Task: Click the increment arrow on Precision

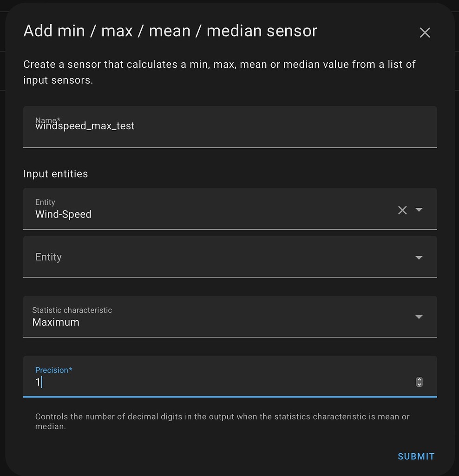Action: click(x=419, y=380)
